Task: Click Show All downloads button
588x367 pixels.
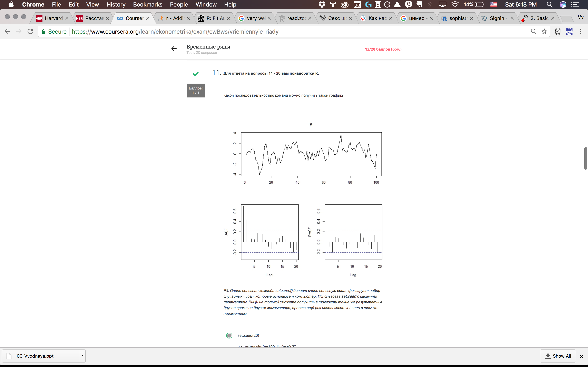Action: (558, 356)
